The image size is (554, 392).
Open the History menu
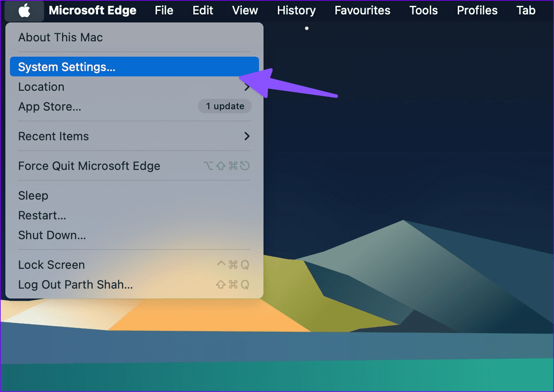[x=296, y=10]
